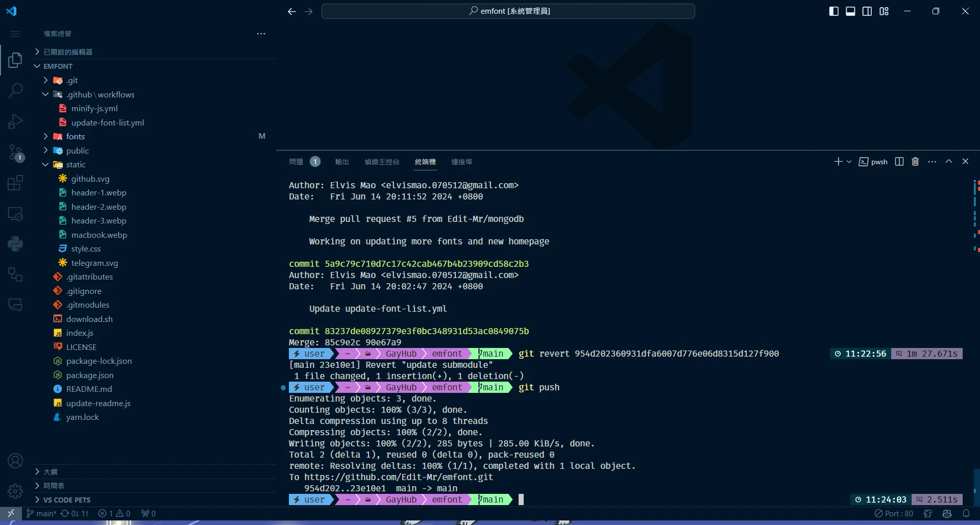
Task: Close the terminal panel
Action: pos(965,161)
